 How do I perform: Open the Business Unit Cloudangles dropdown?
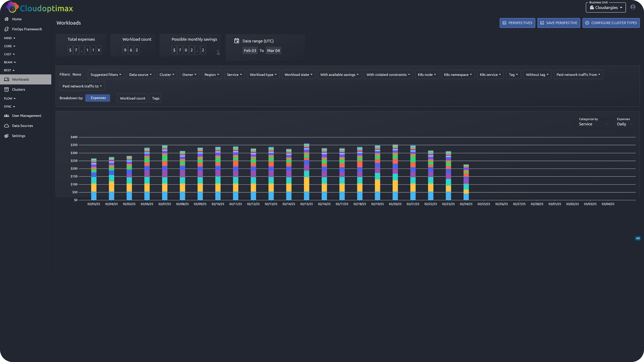606,8
